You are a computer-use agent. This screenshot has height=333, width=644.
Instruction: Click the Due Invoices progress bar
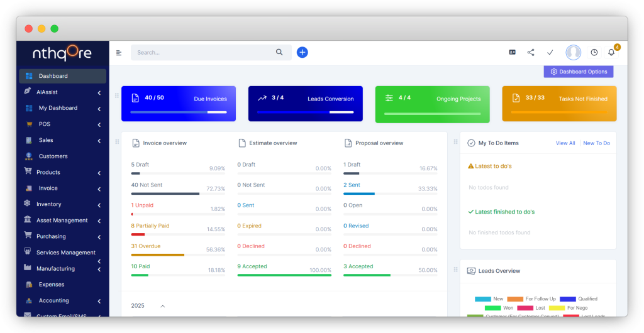point(179,112)
